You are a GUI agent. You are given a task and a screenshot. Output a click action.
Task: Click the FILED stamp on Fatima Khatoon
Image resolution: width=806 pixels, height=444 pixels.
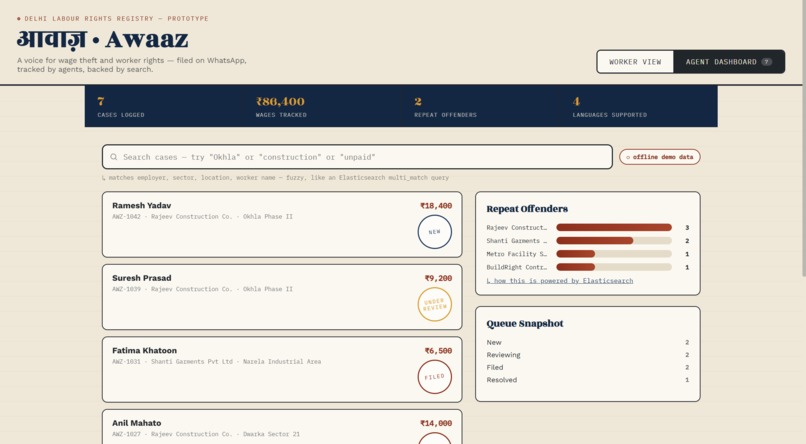[x=434, y=377]
